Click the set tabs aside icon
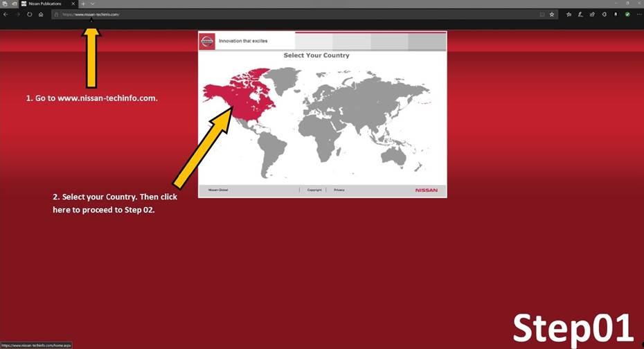The width and height of the screenshot is (644, 349). 15,3
